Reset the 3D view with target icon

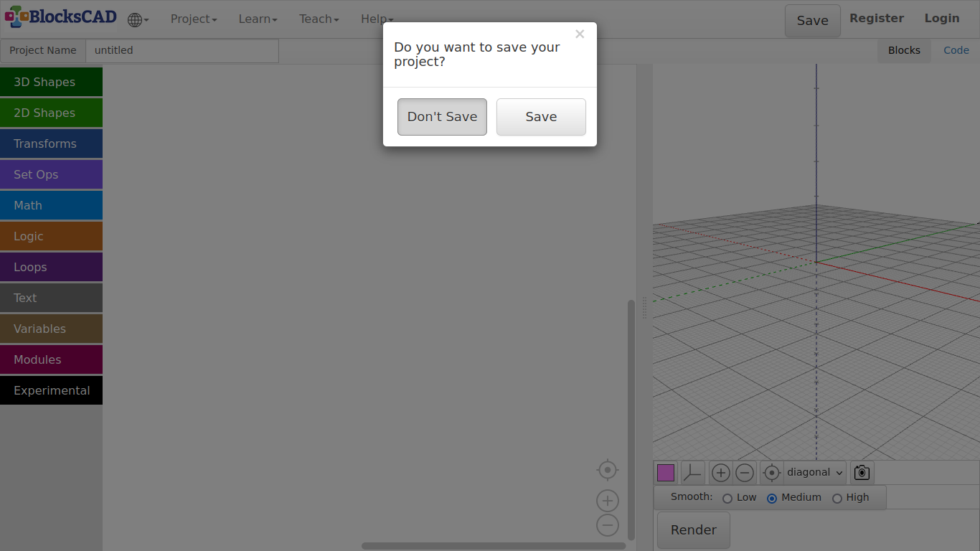coord(771,473)
